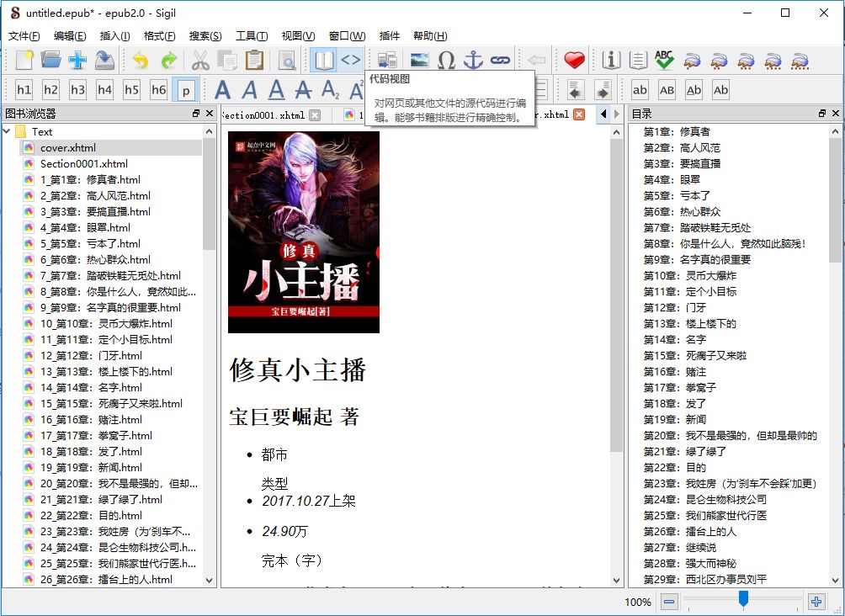Screen dimensions: 845x616
Task: Undo the last edit
Action: pos(141,61)
